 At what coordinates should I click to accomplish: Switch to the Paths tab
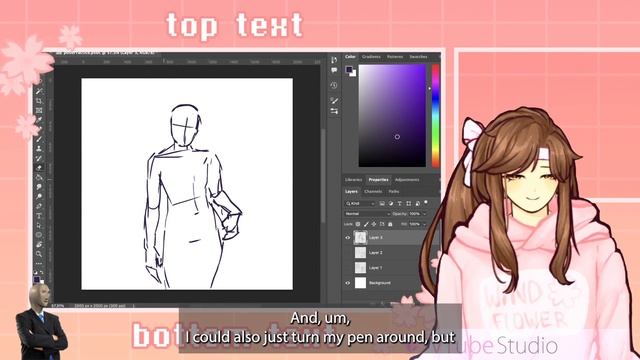pyautogui.click(x=393, y=191)
